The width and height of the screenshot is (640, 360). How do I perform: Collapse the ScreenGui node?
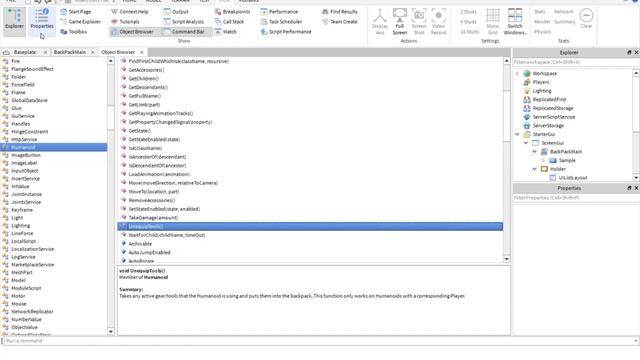(x=526, y=143)
